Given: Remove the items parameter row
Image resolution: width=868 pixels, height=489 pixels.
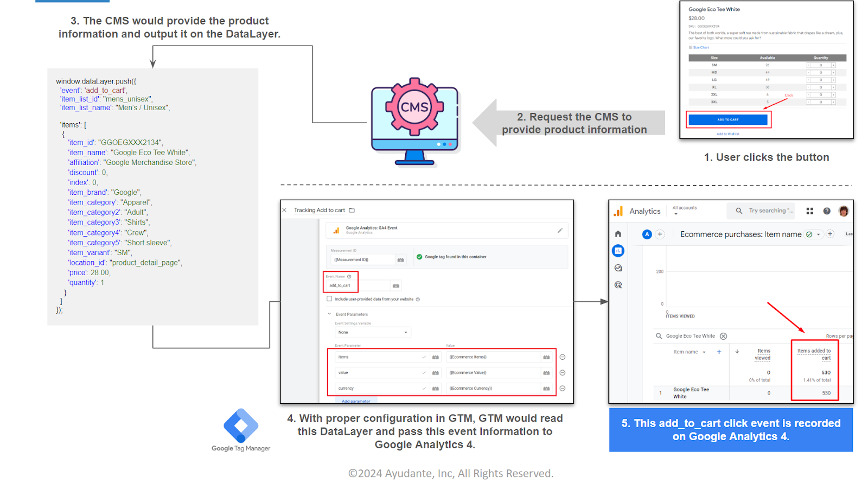Looking at the screenshot, I should click(x=563, y=357).
